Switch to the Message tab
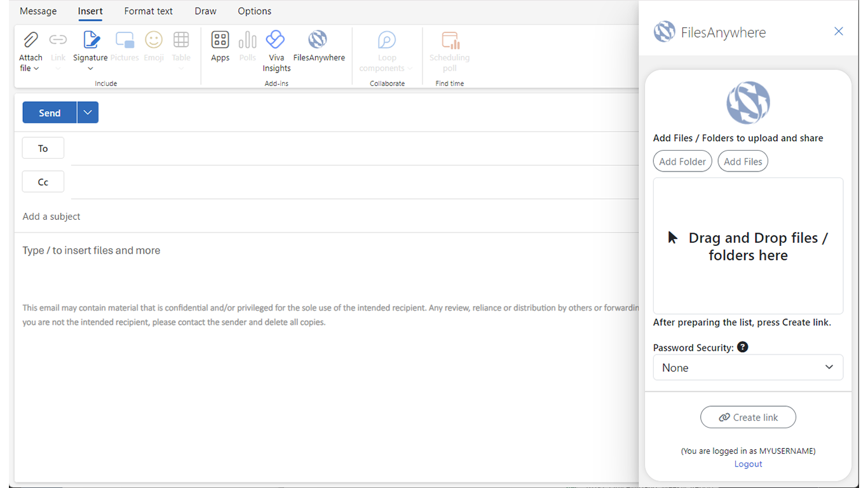Image resolution: width=868 pixels, height=488 pixels. point(38,11)
